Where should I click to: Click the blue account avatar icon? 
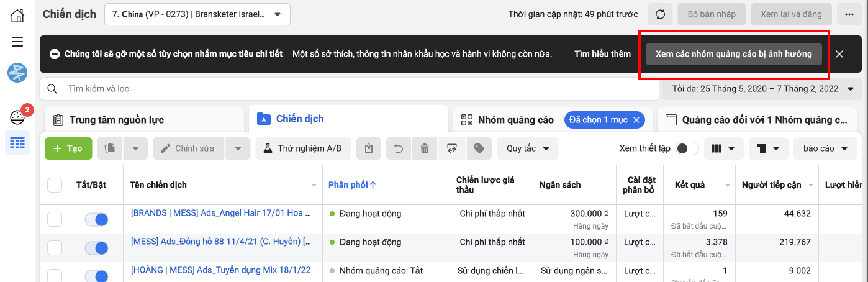17,73
